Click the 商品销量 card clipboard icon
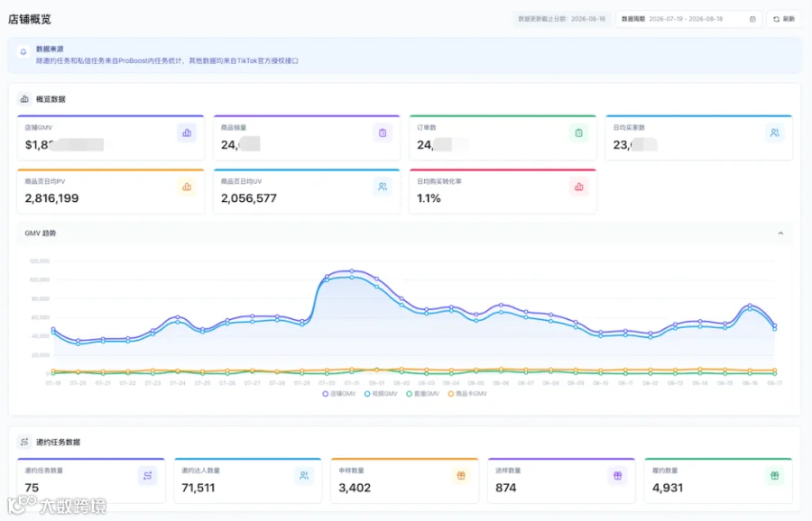The height and width of the screenshot is (521, 812). click(383, 133)
